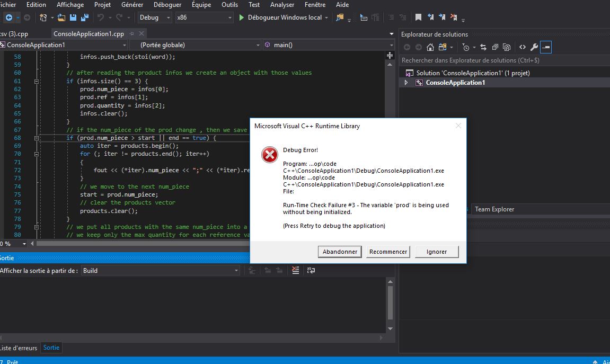Open the Affichage menu

pos(70,5)
